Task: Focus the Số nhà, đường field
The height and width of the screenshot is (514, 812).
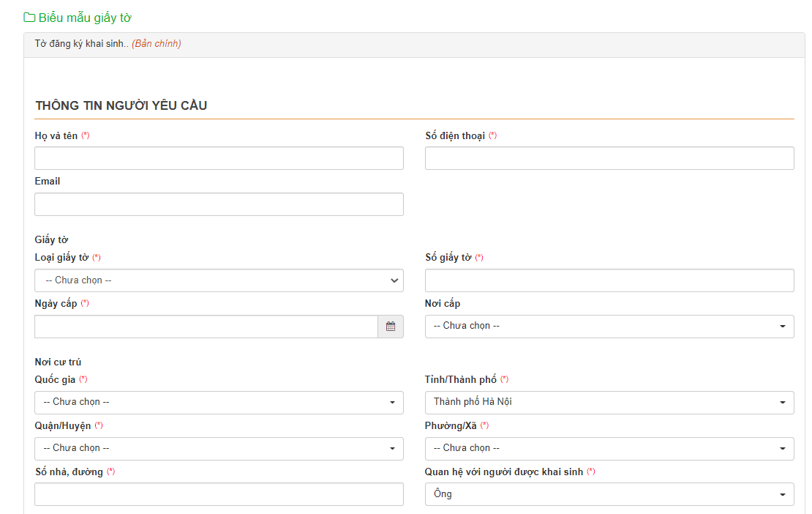Action: [x=219, y=494]
